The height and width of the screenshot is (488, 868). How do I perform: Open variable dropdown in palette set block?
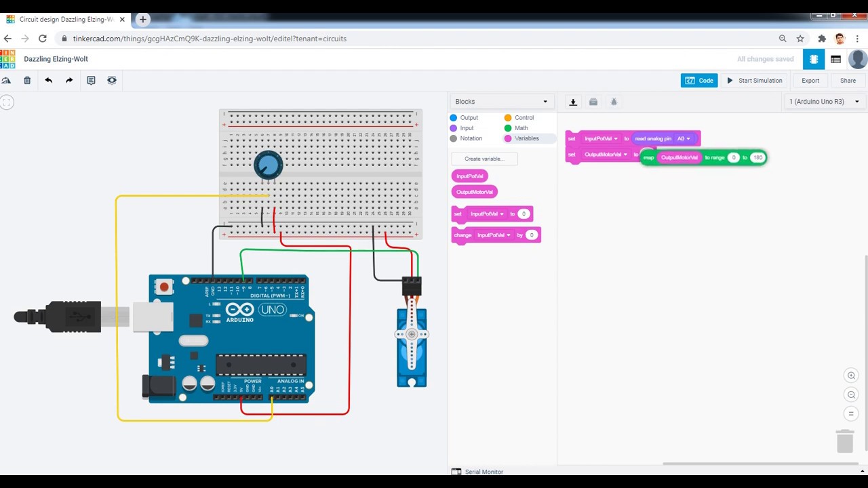click(x=488, y=213)
